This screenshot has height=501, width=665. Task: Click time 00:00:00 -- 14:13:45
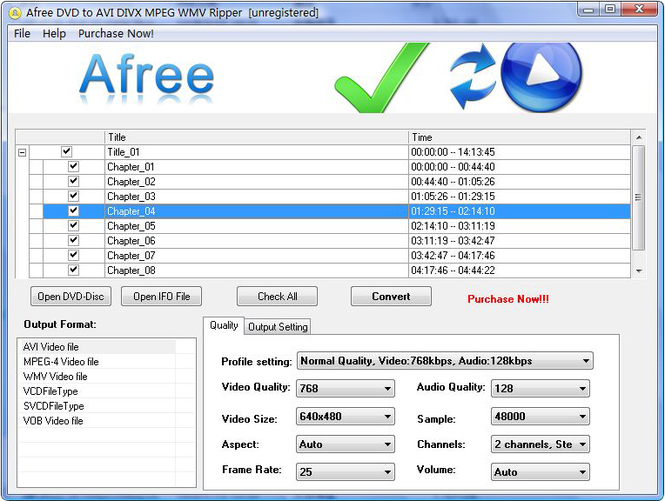453,152
